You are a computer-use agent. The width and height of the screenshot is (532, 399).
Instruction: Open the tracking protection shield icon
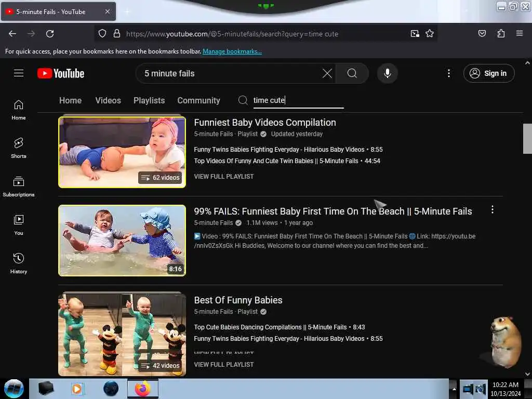pos(102,34)
